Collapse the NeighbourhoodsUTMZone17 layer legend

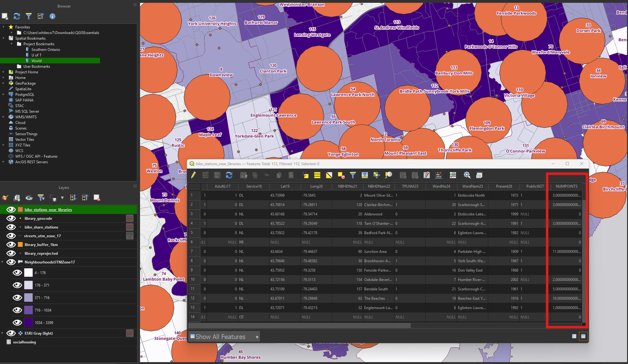3,262
